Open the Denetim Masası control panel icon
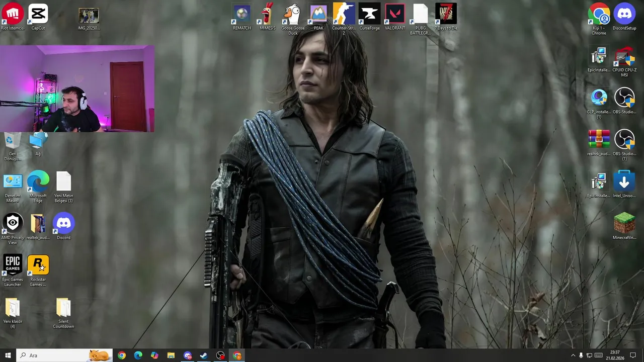This screenshot has width=644, height=362. [13, 188]
